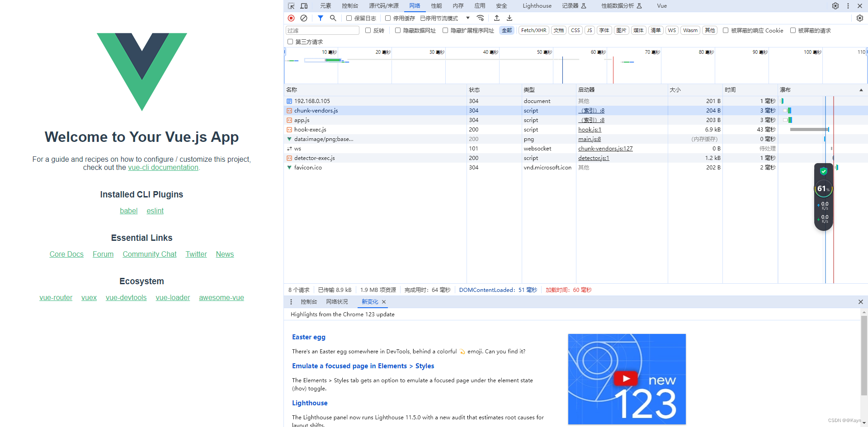
Task: Select the Fetch/XHR filter chip
Action: coord(533,30)
